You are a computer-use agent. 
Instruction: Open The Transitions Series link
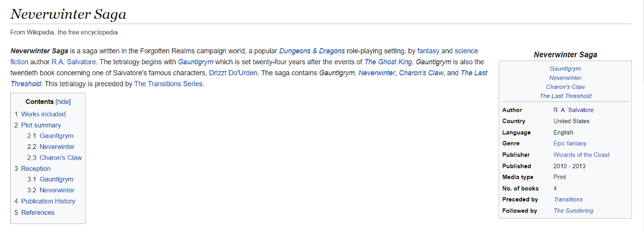coord(169,84)
